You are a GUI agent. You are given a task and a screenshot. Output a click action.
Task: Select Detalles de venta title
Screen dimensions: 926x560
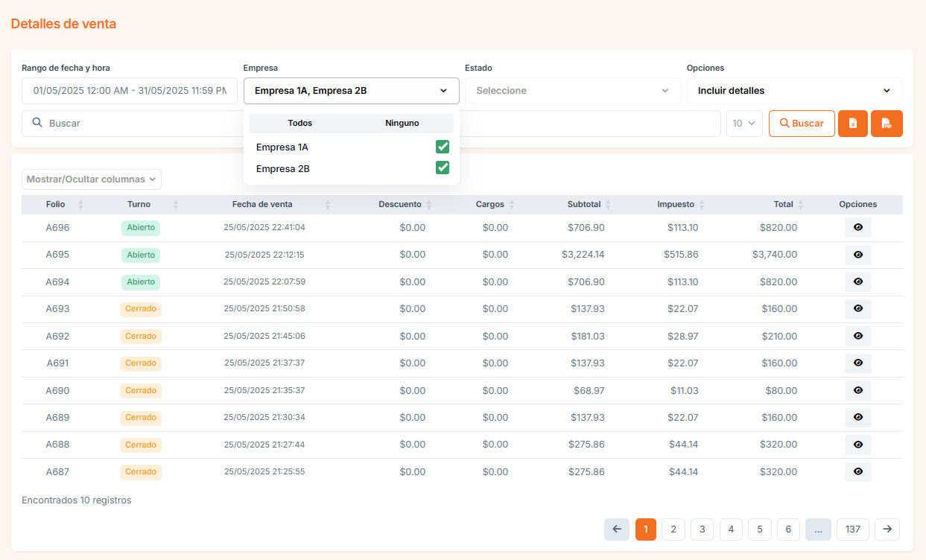pyautogui.click(x=63, y=24)
